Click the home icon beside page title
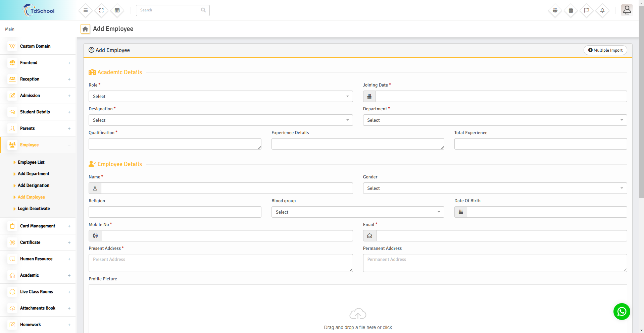The width and height of the screenshot is (644, 333). pyautogui.click(x=85, y=29)
